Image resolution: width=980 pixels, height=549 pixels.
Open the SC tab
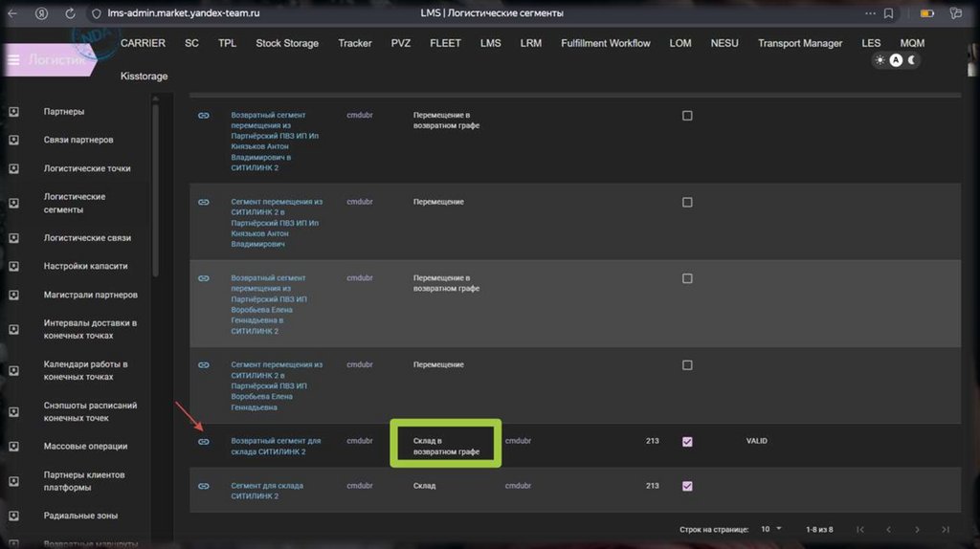[x=191, y=43]
